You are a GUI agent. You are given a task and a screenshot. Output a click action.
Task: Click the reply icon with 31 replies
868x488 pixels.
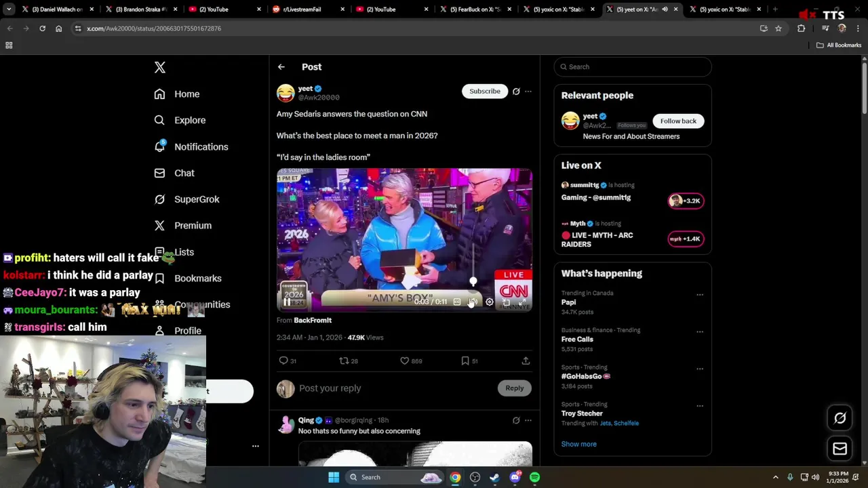point(283,361)
